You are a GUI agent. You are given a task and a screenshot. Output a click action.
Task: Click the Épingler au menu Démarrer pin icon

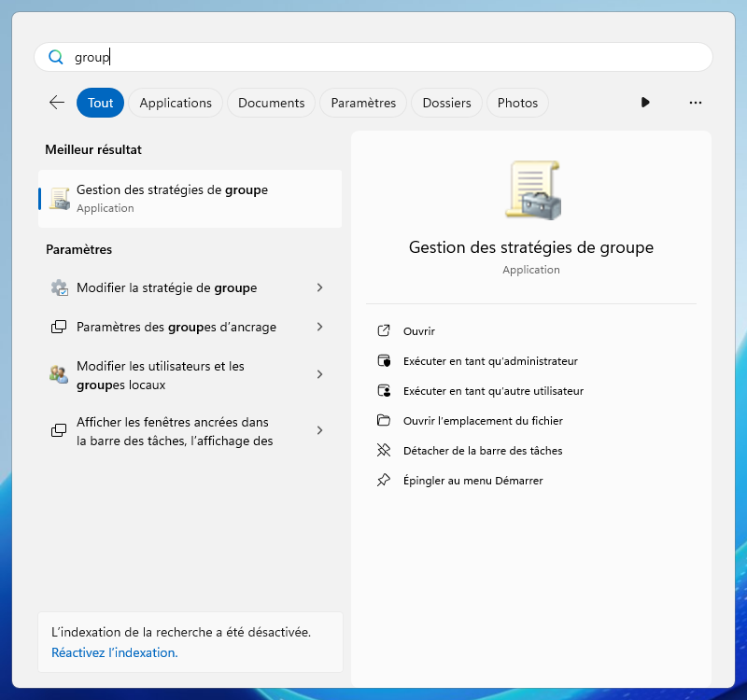click(x=383, y=481)
